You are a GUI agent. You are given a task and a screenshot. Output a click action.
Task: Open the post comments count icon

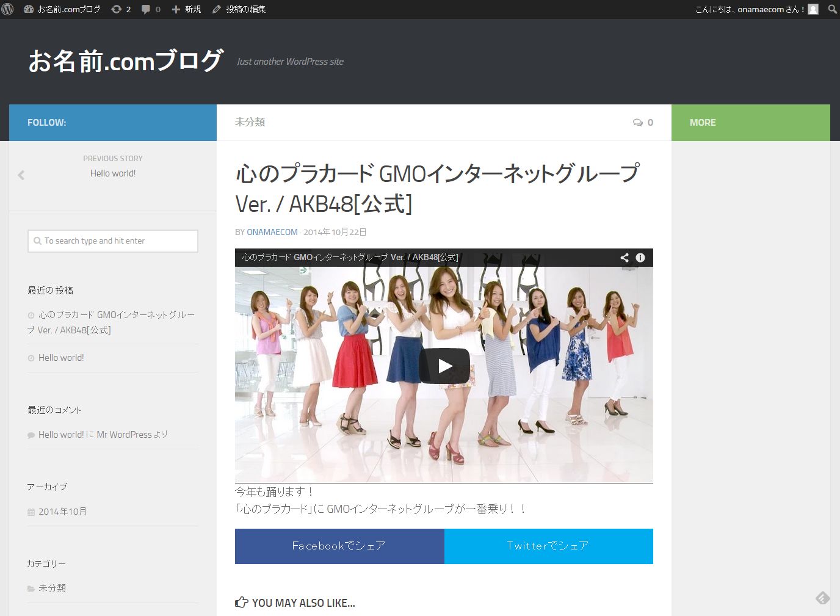[643, 122]
